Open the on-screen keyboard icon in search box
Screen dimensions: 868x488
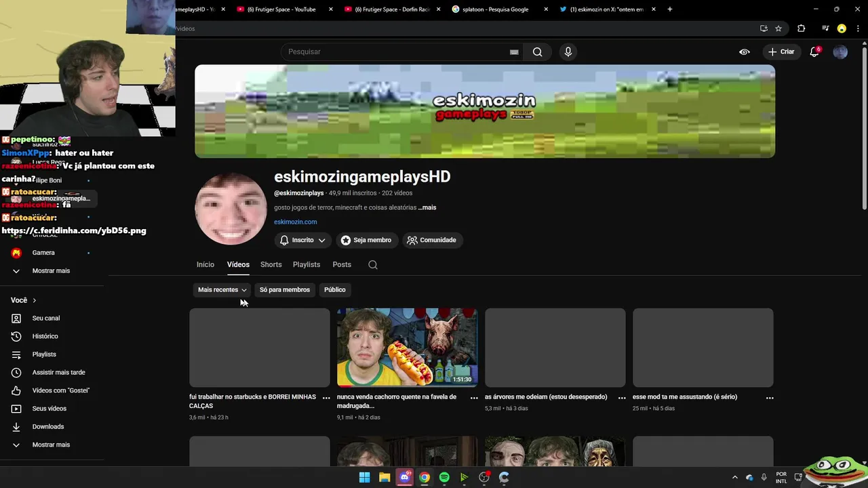coord(514,52)
